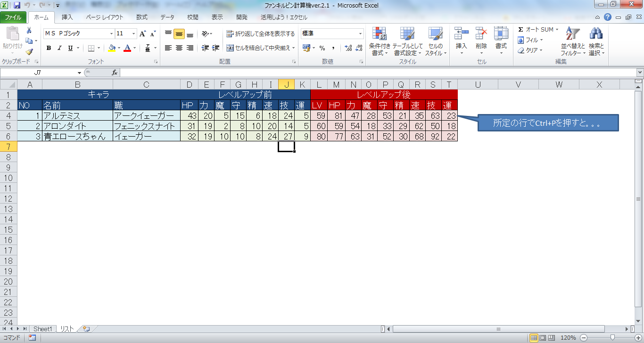Open the number format dropdown (標準)

361,34
